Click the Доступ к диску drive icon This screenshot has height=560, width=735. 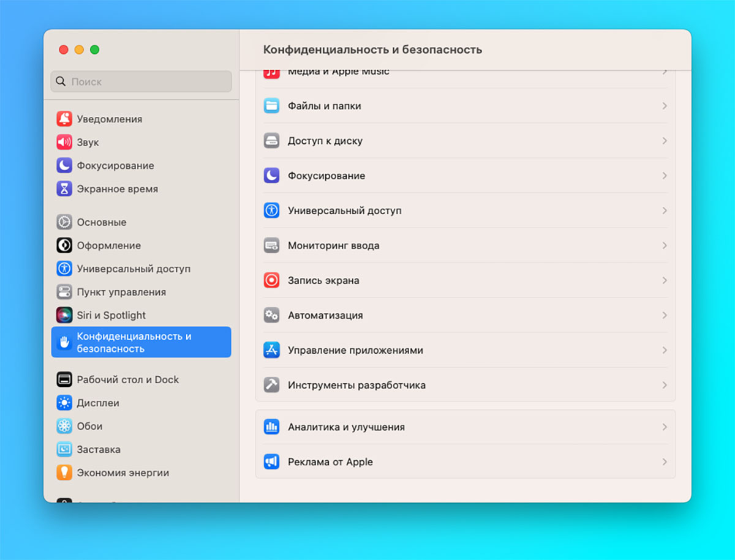point(271,141)
